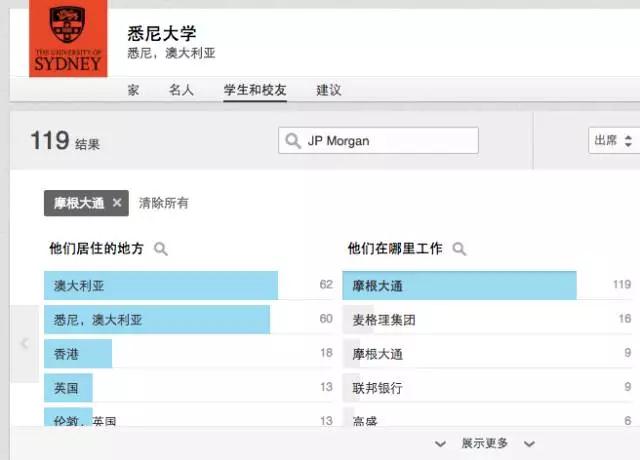Filter by the 澳大利亚 location bar

coord(160,285)
